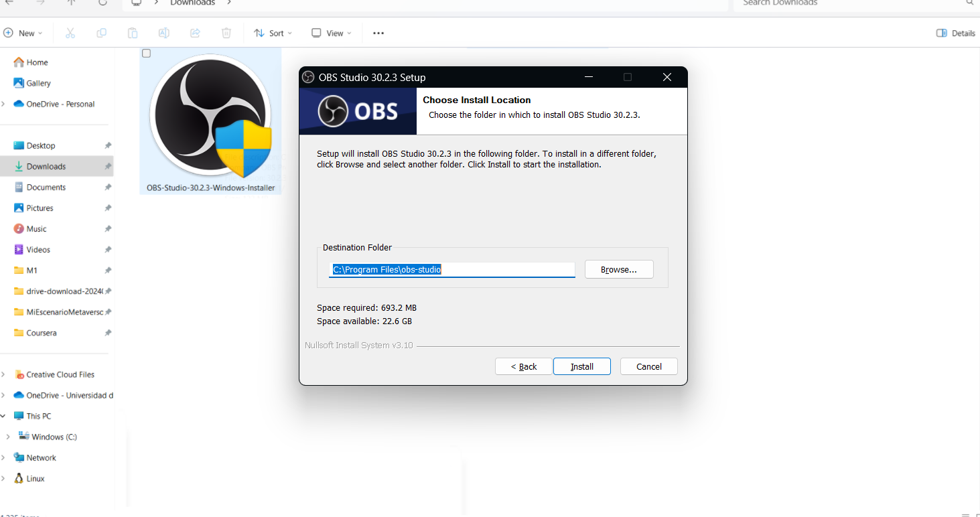
Task: Minimize the OBS Studio Setup window
Action: (588, 77)
